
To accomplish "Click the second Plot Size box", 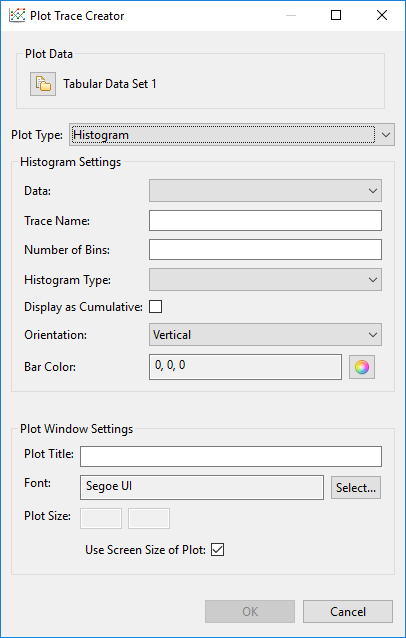I will [x=149, y=518].
